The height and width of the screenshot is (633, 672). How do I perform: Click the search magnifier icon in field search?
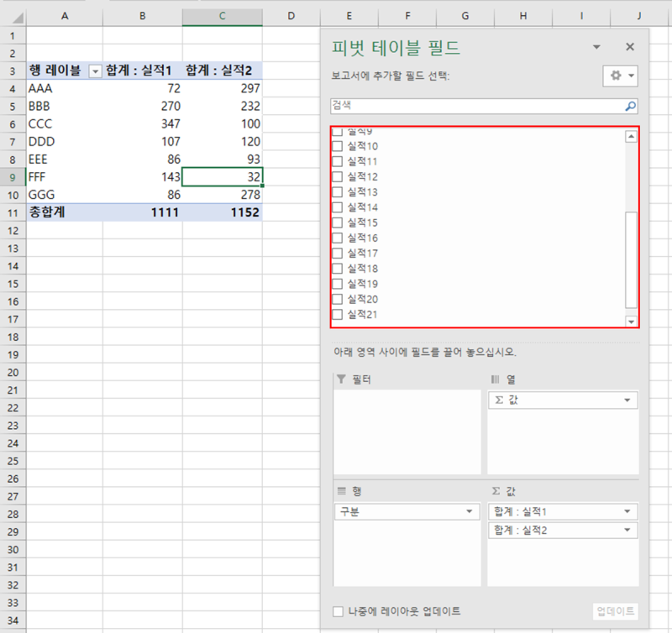[x=631, y=106]
